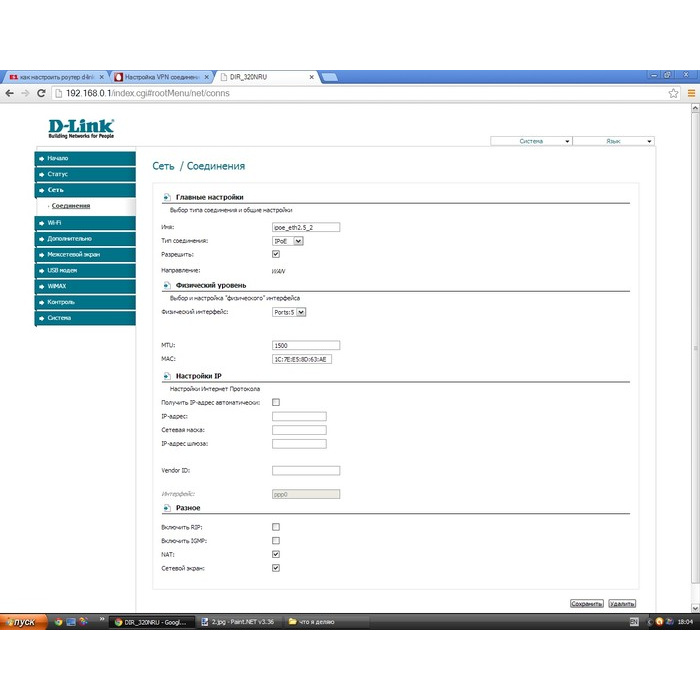Image resolution: width=700 pixels, height=700 pixels.
Task: Click the Windows Start (пуск) button
Action: (21, 622)
